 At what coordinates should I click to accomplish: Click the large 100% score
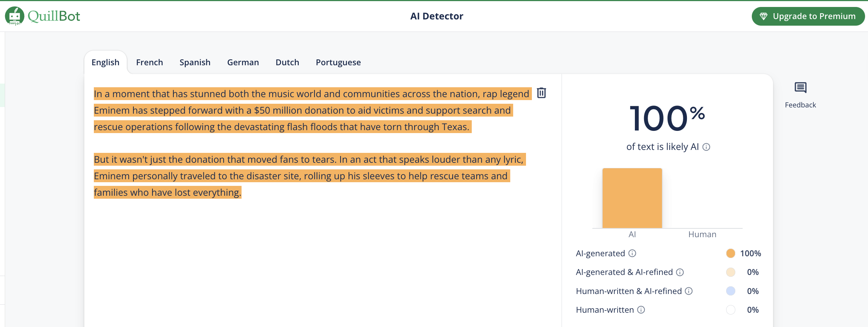pos(667,118)
